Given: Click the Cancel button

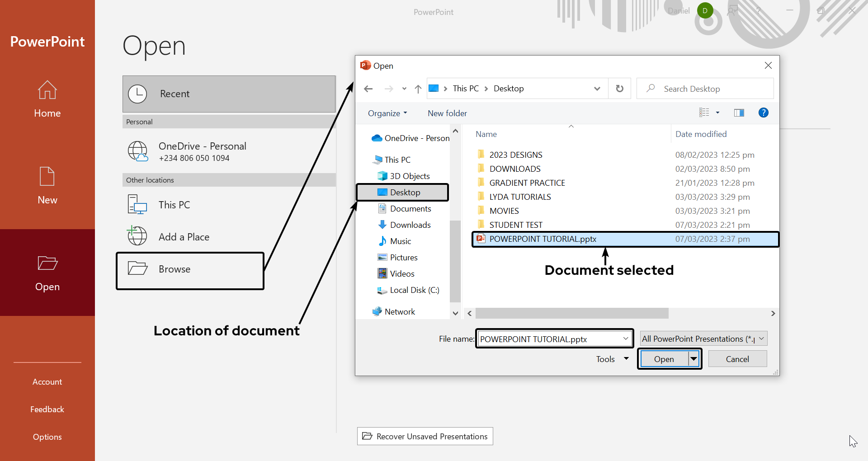Looking at the screenshot, I should tap(737, 359).
